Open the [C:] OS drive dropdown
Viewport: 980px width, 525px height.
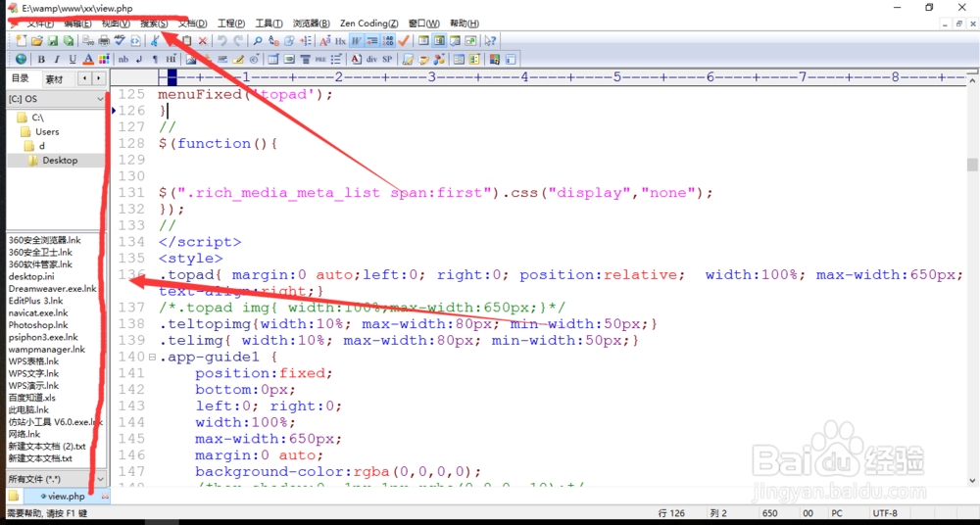tap(56, 99)
